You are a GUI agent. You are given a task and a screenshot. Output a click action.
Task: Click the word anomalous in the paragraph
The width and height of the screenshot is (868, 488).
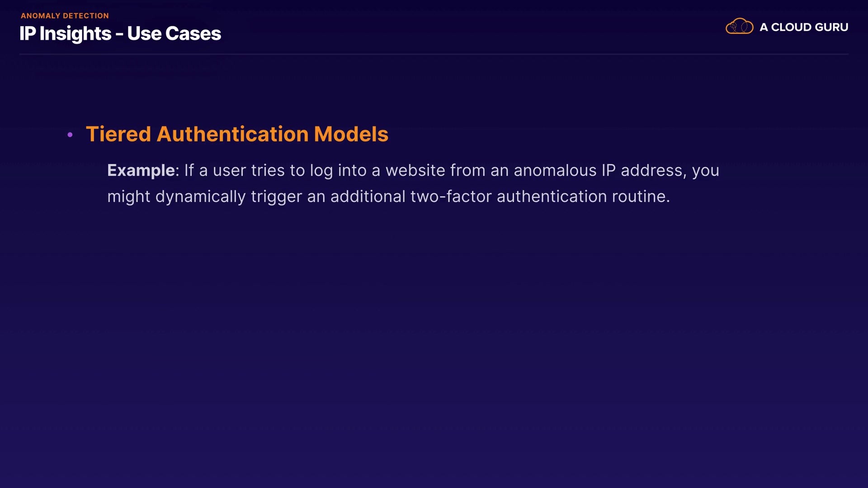point(555,170)
